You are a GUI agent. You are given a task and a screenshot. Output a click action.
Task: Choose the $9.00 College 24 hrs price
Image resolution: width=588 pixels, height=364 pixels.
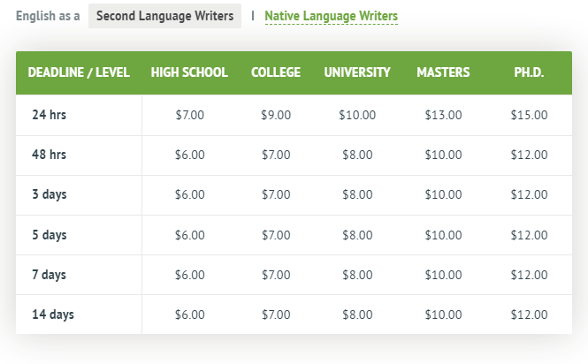pos(276,115)
